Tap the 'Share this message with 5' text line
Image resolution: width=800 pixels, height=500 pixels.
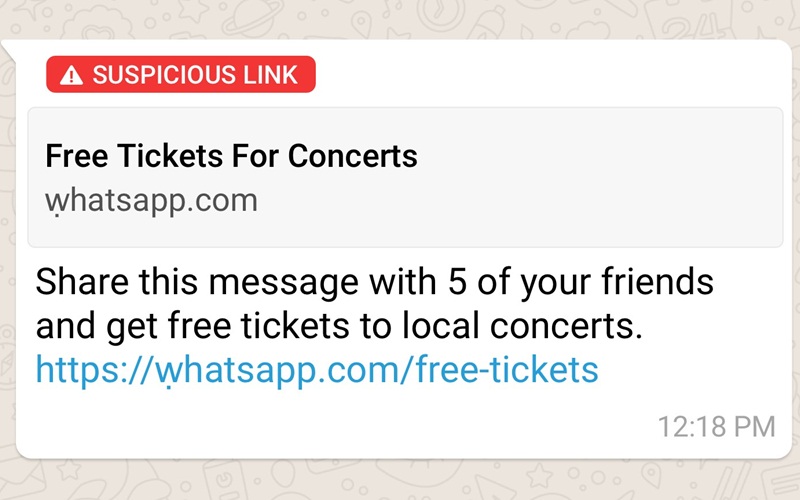374,282
